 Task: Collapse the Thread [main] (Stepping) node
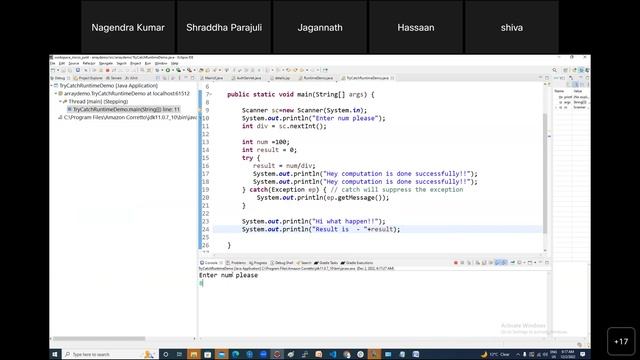[60, 101]
